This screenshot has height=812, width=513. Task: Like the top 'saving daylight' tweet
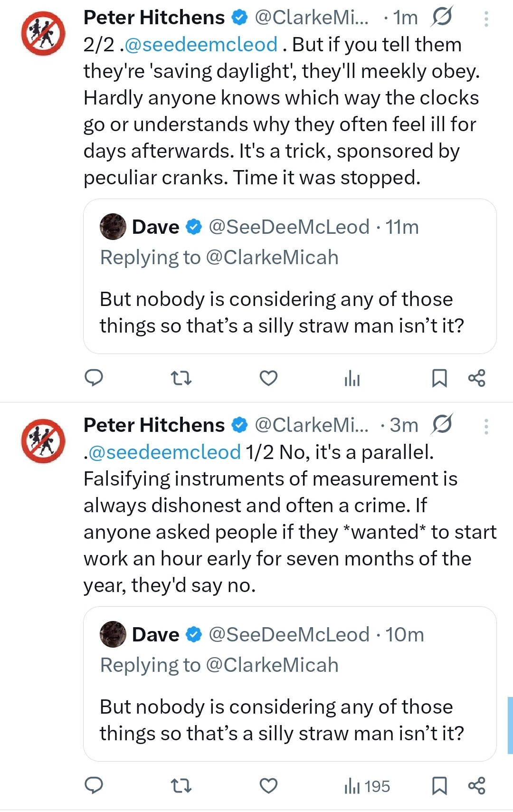(x=268, y=378)
